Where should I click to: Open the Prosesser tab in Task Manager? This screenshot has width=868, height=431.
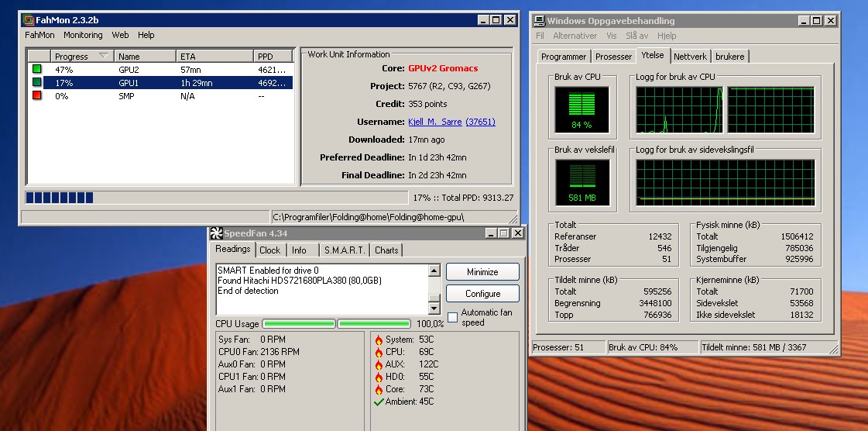(x=613, y=57)
